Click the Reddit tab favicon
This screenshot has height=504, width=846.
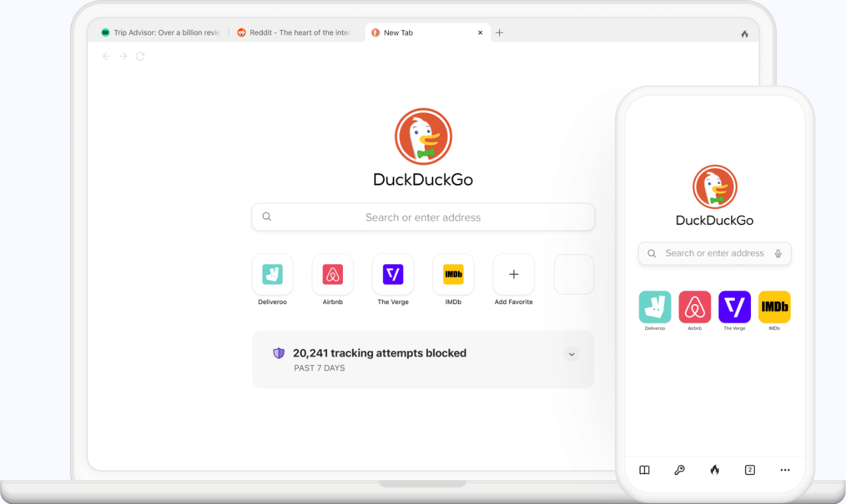tap(242, 33)
